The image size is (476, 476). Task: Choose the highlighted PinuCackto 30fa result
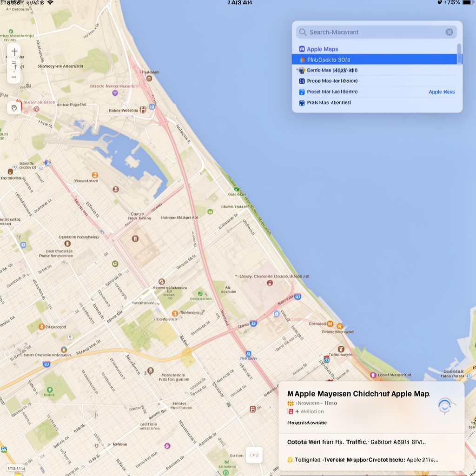pos(374,59)
